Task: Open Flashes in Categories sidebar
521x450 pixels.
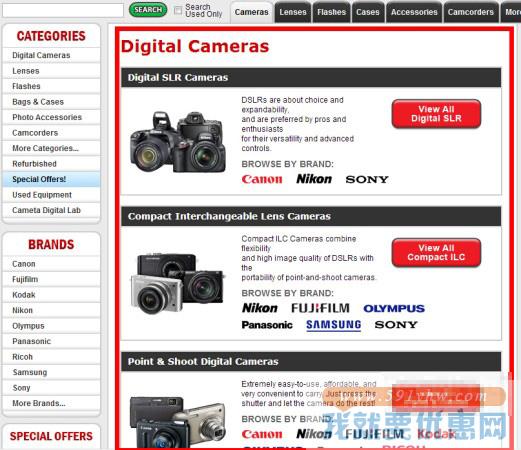Action: (x=51, y=86)
